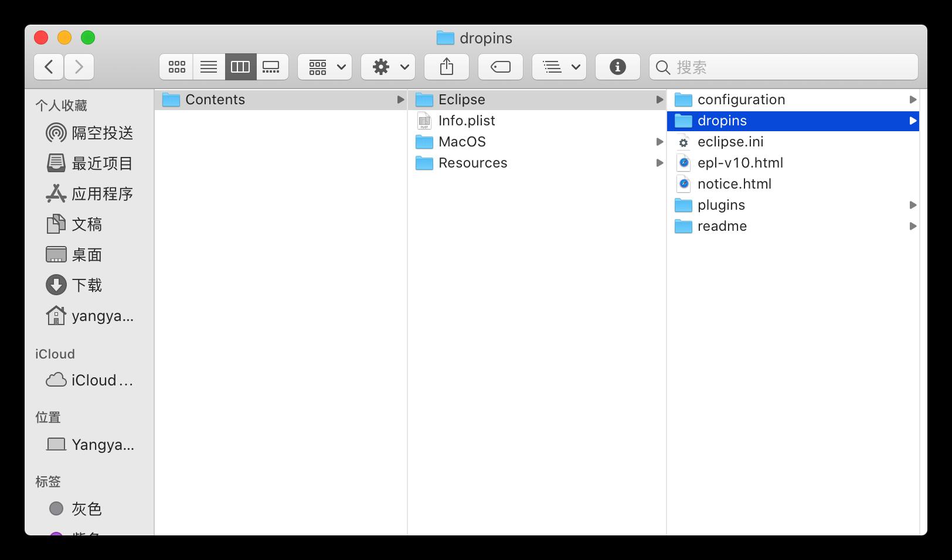The height and width of the screenshot is (560, 952).
Task: Open AirDrop (隔空投送) in sidebar
Action: (90, 133)
